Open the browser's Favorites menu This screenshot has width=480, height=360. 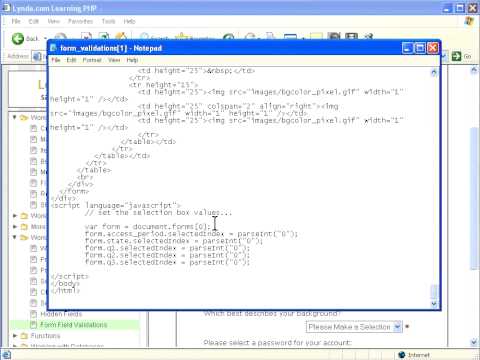tap(80, 21)
